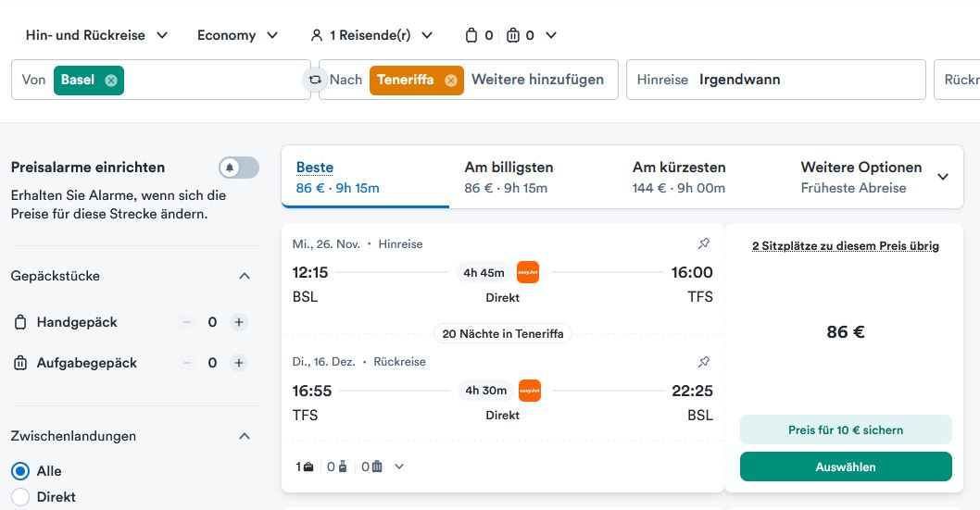Switch to the Am kürzesten tab
Screen dimensions: 980x510
[678, 177]
